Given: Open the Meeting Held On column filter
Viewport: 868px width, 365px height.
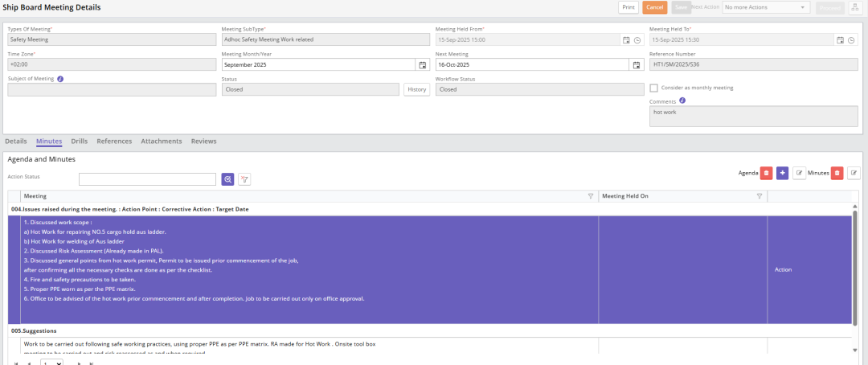Looking at the screenshot, I should pyautogui.click(x=759, y=196).
